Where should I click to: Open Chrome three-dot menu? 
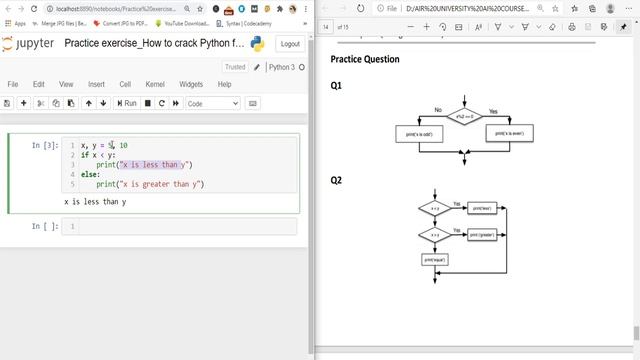pos(305,9)
